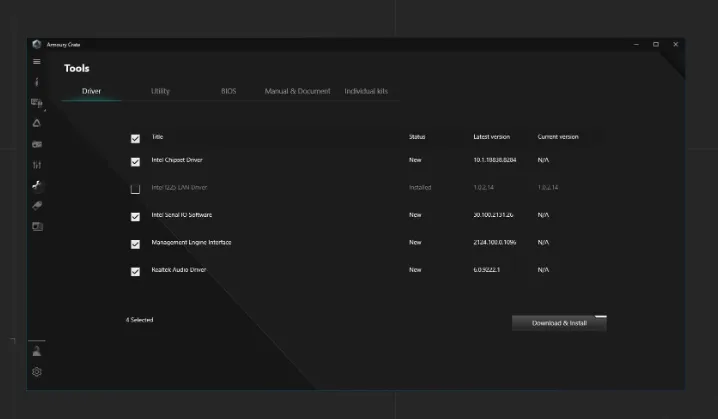Open the Individual kits tab
718x419 pixels.
366,91
